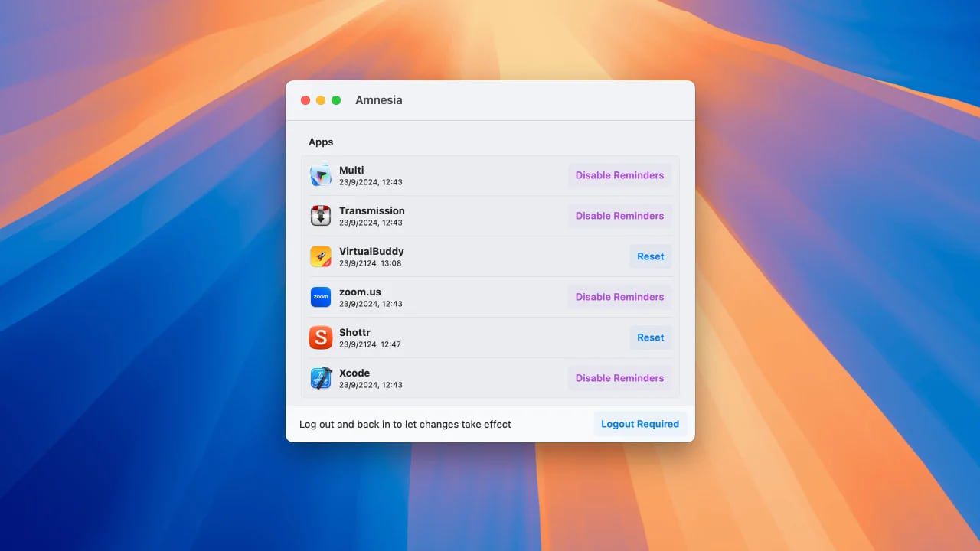Enter fullscreen with the green window button

click(x=335, y=99)
